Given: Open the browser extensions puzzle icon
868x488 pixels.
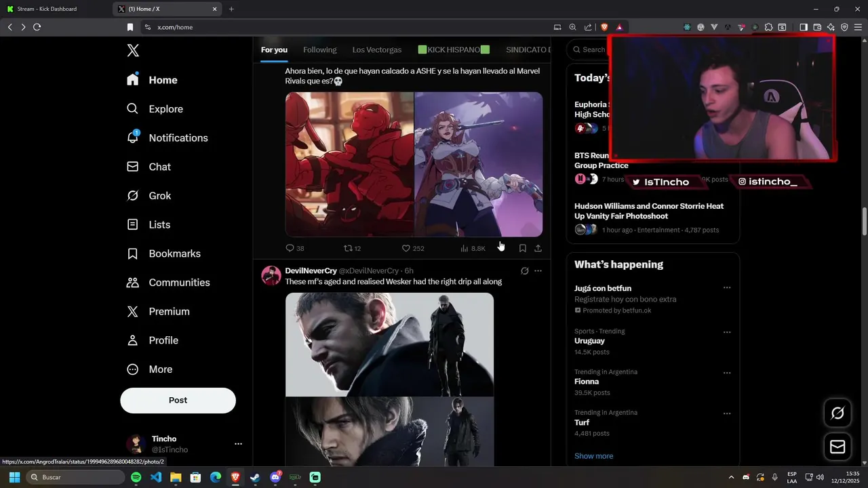Looking at the screenshot, I should 768,27.
